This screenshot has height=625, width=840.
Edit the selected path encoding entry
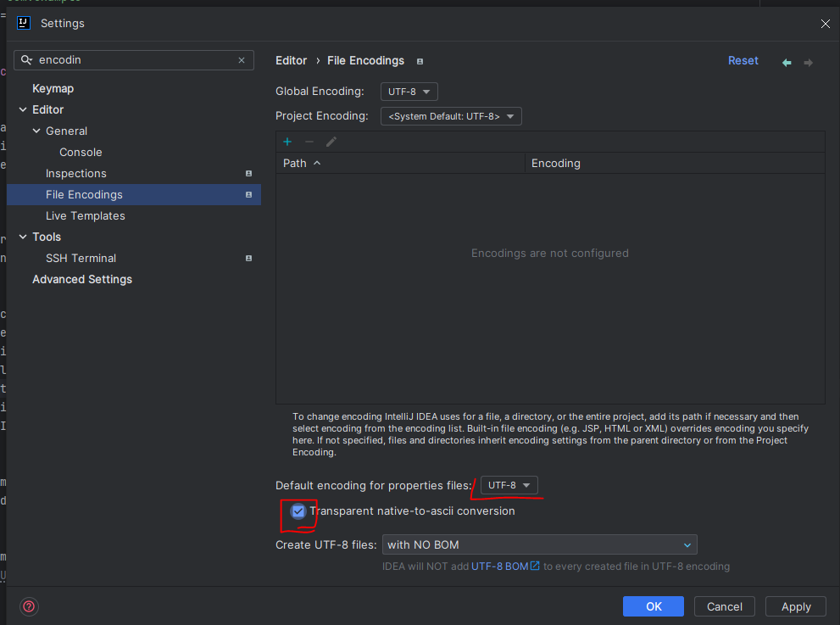point(331,142)
